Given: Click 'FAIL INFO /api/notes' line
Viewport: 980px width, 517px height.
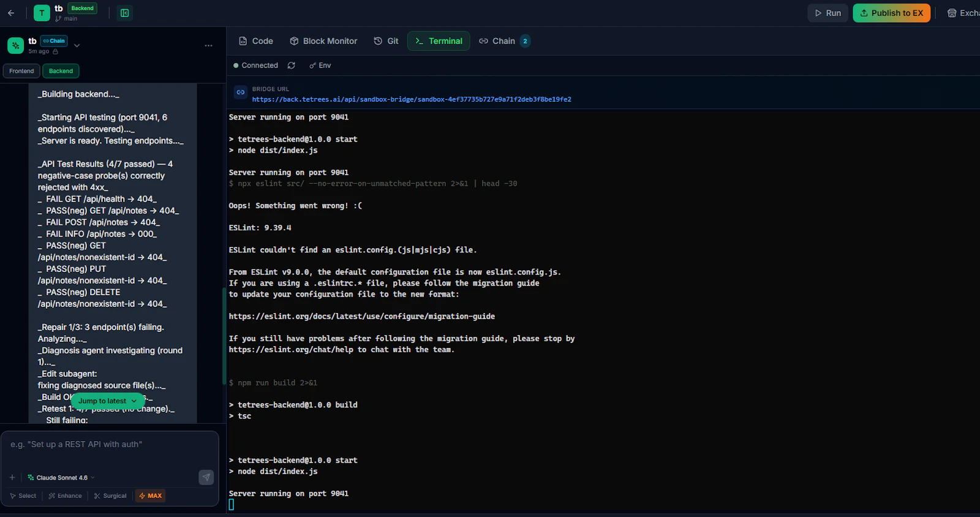Looking at the screenshot, I should [x=97, y=234].
